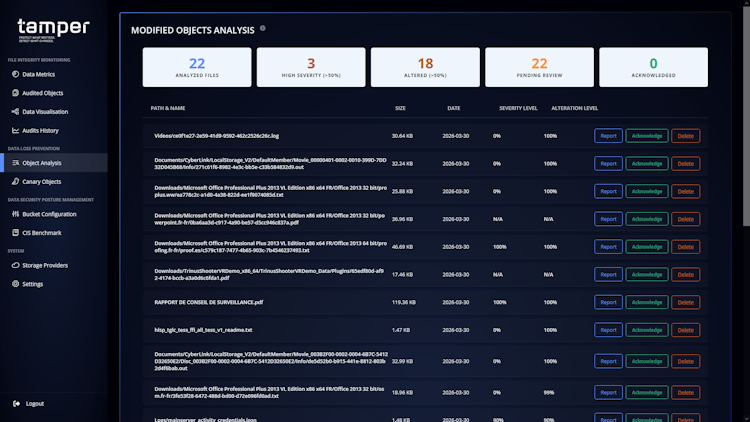Click the Alteration Level column header
The height and width of the screenshot is (422, 750).
click(x=574, y=108)
